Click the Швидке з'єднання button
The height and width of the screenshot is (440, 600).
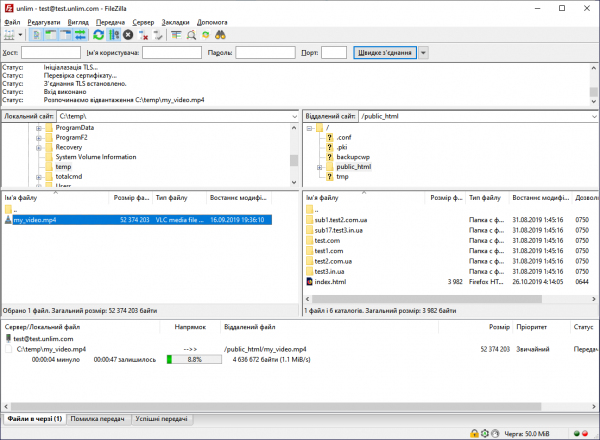click(384, 52)
